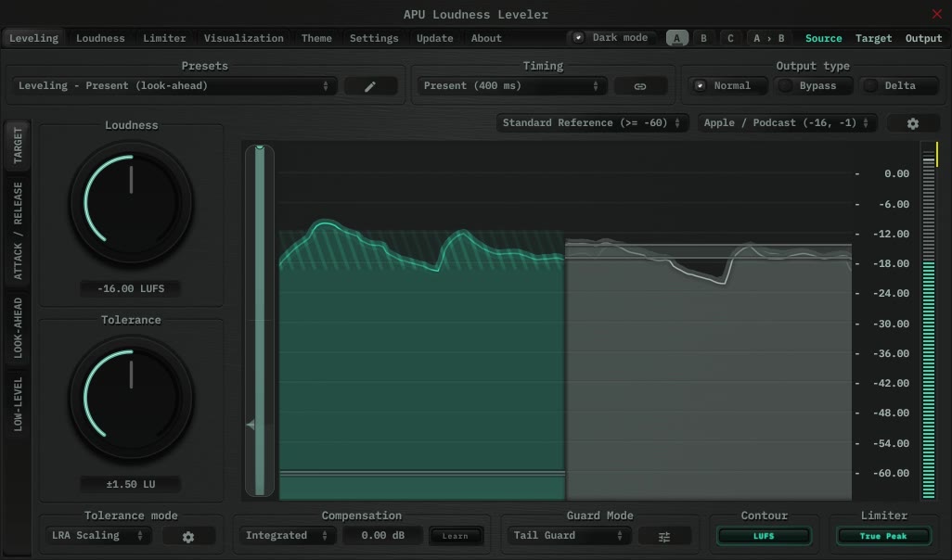Image resolution: width=952 pixels, height=560 pixels.
Task: Open the Apple / Podcast target dropdown
Action: 787,123
